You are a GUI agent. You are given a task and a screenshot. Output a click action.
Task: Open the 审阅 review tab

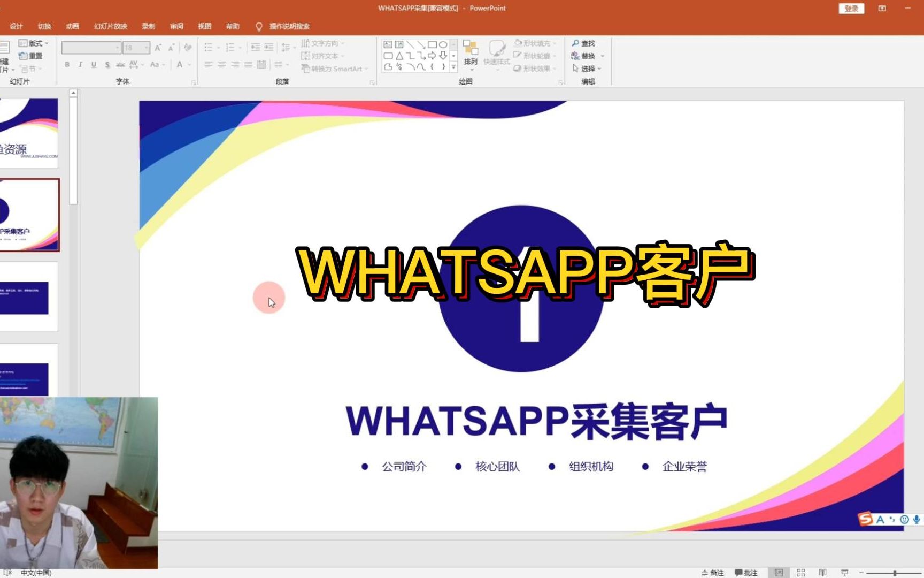[x=176, y=26]
